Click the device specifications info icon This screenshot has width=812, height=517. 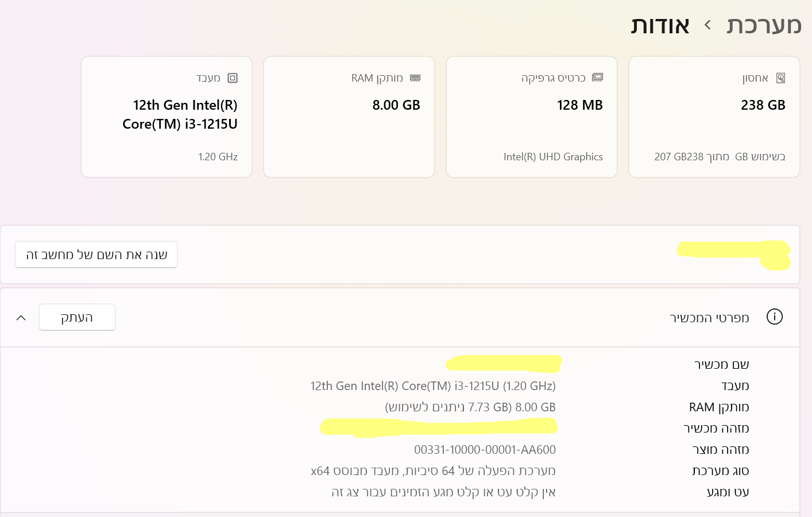pos(775,317)
